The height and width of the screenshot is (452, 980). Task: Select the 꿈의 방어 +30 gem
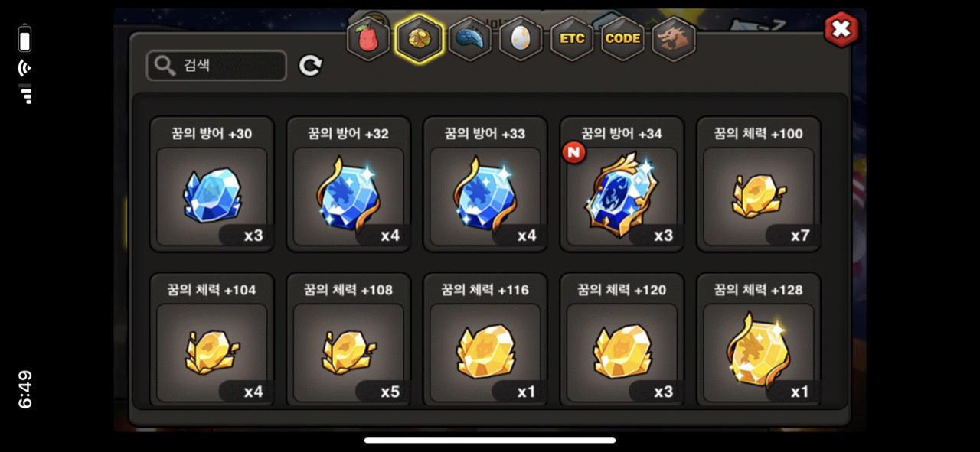coord(212,184)
